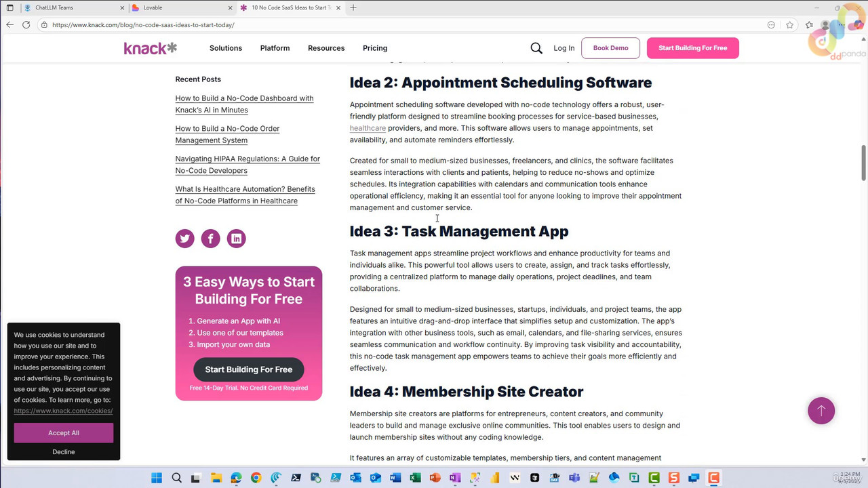Open Microsoft Excel from the taskbar
Image resolution: width=868 pixels, height=488 pixels.
pos(415,478)
